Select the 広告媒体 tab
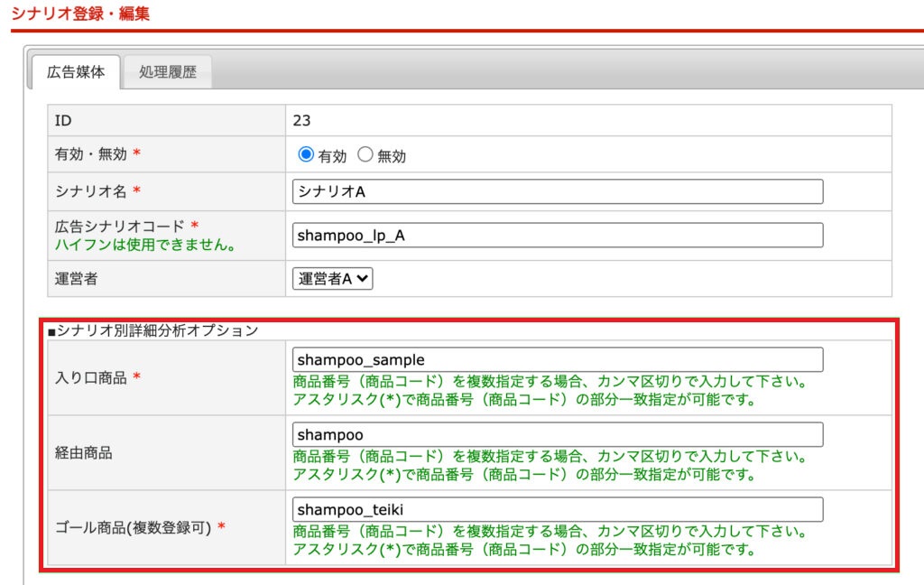This screenshot has width=924, height=585. [x=76, y=72]
